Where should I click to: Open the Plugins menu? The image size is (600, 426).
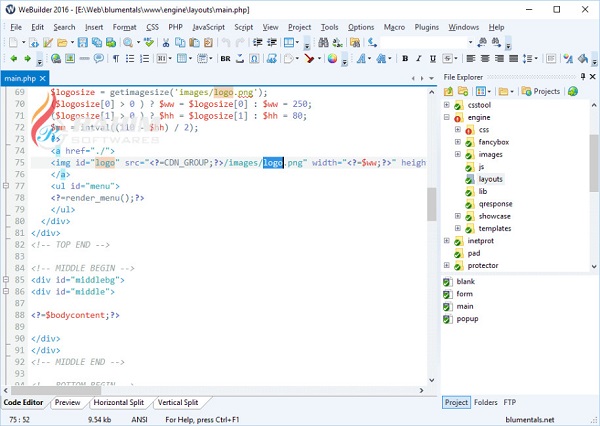tap(426, 27)
